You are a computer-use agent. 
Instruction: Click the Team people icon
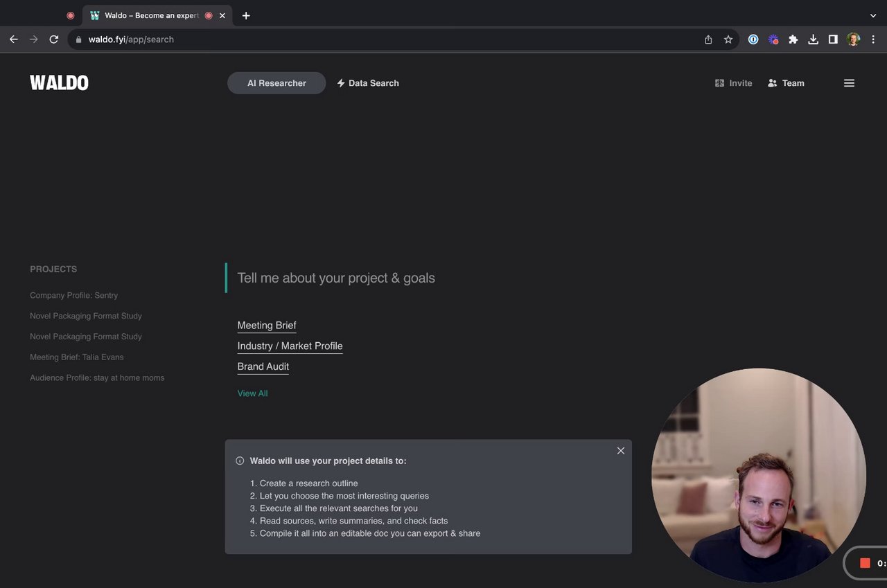tap(773, 83)
